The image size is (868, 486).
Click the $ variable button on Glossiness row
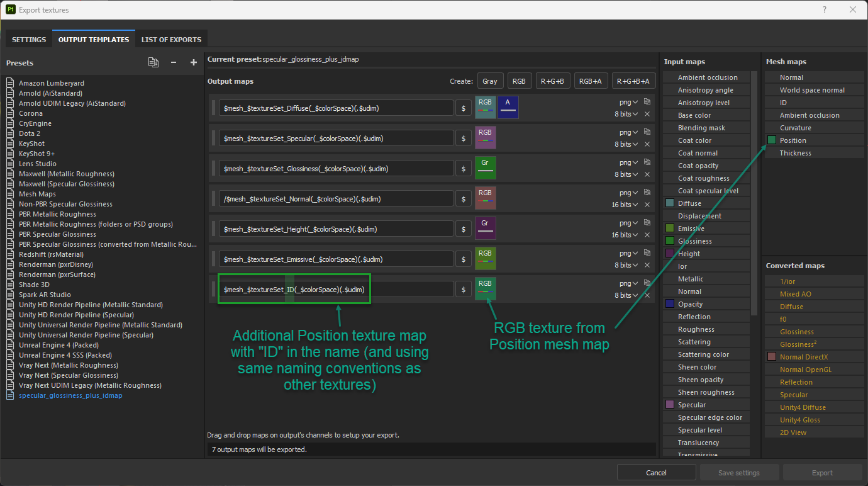pos(464,168)
